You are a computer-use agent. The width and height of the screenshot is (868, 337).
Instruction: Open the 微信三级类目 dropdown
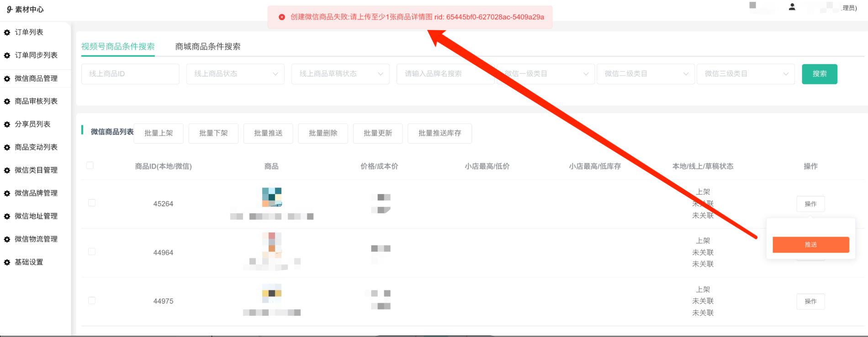pos(746,74)
